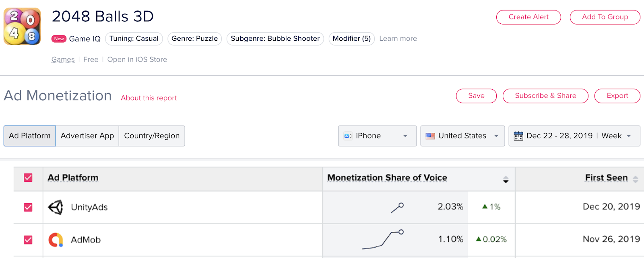Click the Create Alert button
This screenshot has height=258, width=644.
coord(528,17)
